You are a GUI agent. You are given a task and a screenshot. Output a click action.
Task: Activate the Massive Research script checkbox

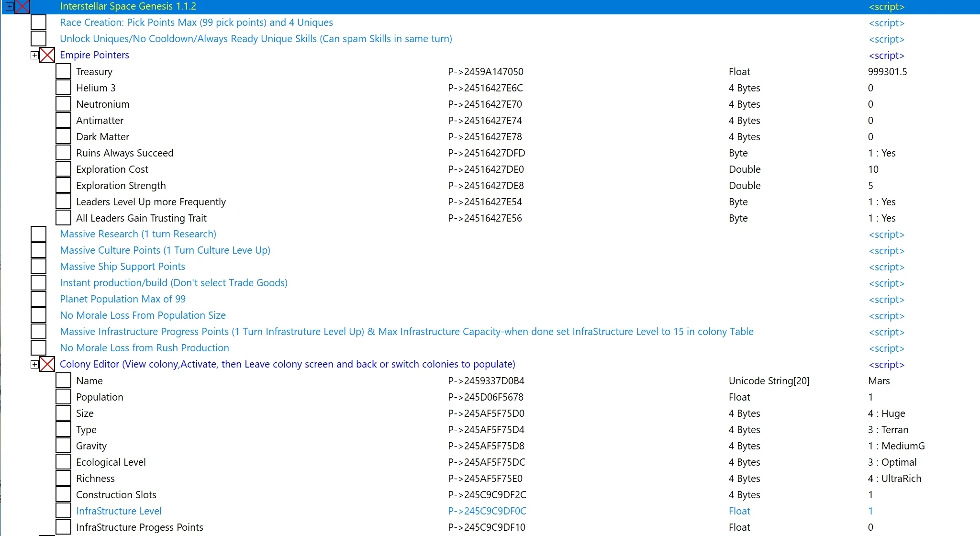click(x=38, y=234)
